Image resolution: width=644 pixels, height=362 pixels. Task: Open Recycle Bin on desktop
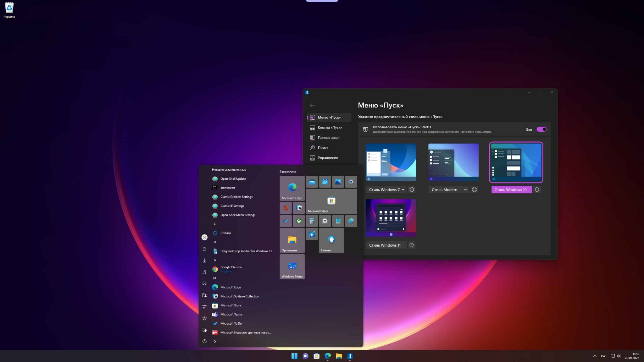click(x=9, y=10)
